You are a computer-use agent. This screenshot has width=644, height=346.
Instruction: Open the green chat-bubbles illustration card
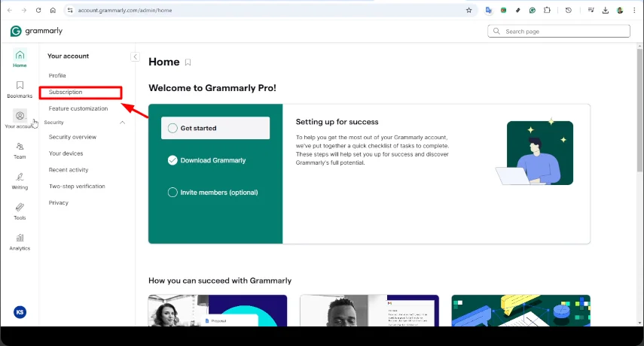pyautogui.click(x=520, y=311)
